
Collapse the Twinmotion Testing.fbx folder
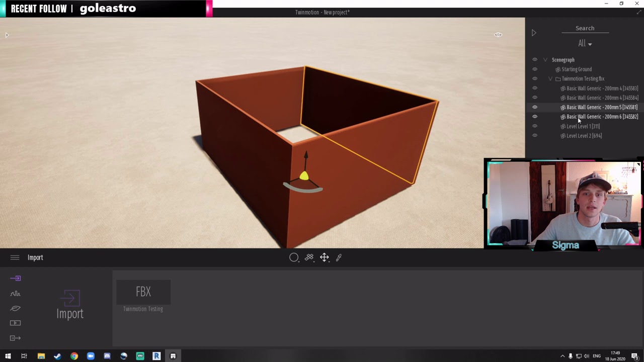(550, 79)
